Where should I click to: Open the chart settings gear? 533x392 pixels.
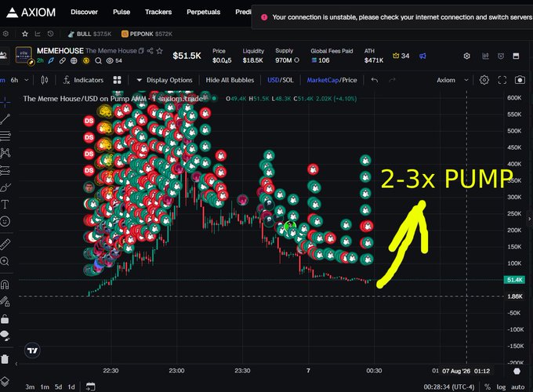(484, 80)
